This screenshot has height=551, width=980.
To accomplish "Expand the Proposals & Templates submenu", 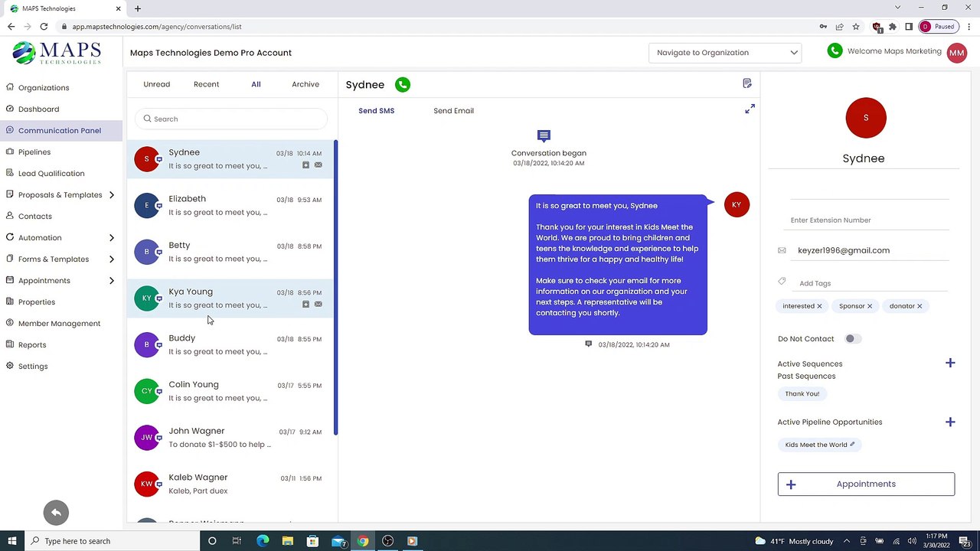I will [111, 195].
